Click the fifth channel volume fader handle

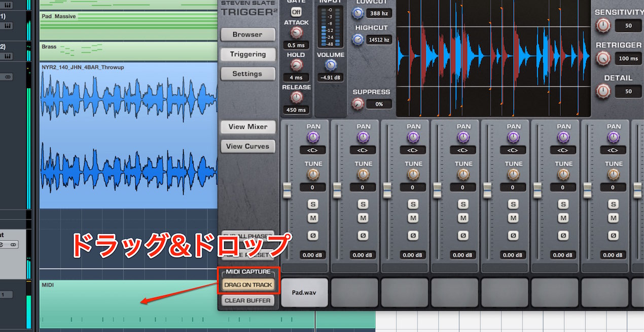click(x=487, y=191)
